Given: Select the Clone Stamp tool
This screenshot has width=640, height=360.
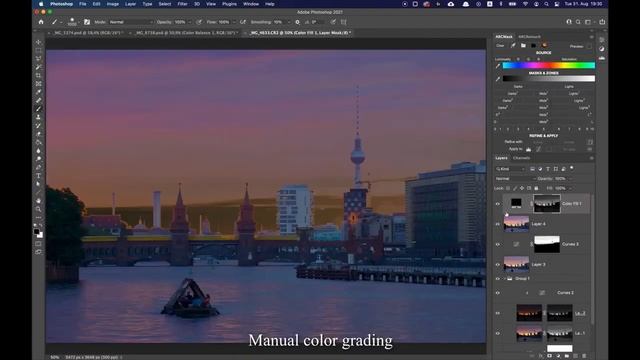Looking at the screenshot, I should (x=38, y=117).
